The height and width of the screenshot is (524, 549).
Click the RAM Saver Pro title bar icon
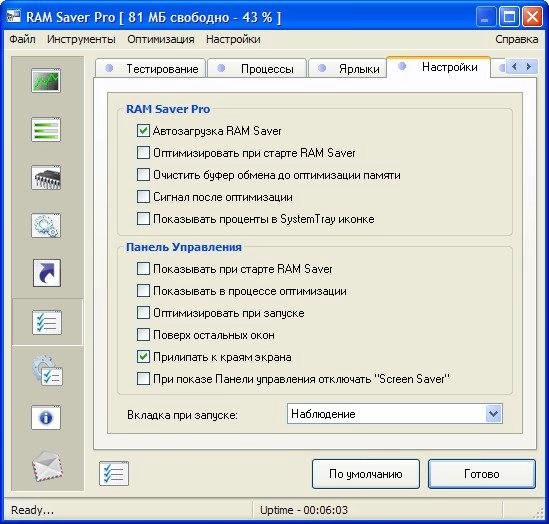coord(13,16)
